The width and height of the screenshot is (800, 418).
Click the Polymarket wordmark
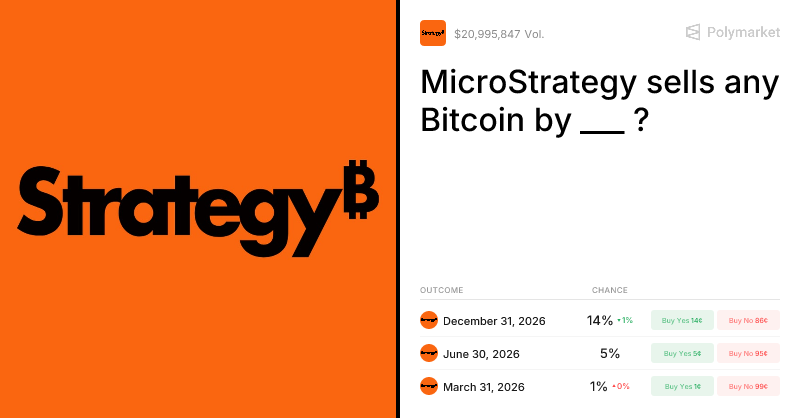coord(743,33)
